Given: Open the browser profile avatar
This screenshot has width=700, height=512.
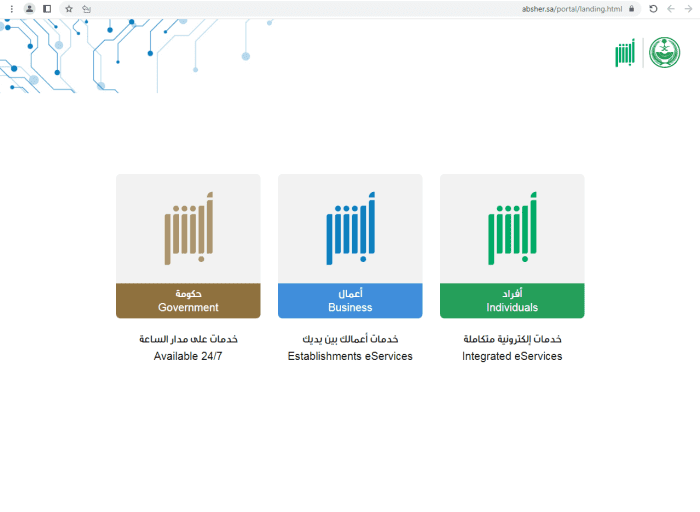Looking at the screenshot, I should 29,9.
